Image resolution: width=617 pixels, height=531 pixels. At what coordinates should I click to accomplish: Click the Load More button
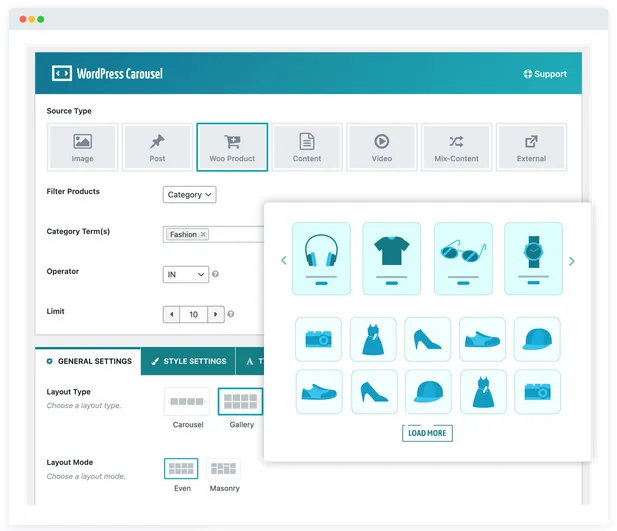427,433
